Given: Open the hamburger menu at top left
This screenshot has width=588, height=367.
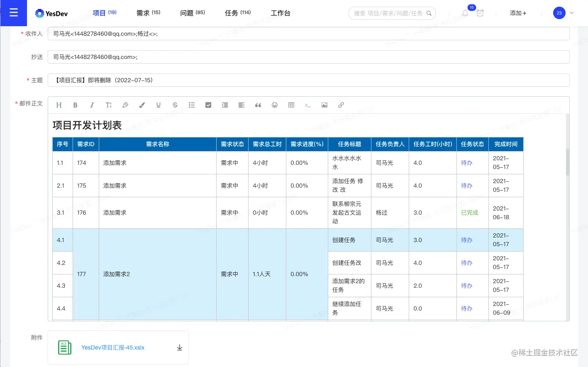Looking at the screenshot, I should (13, 13).
